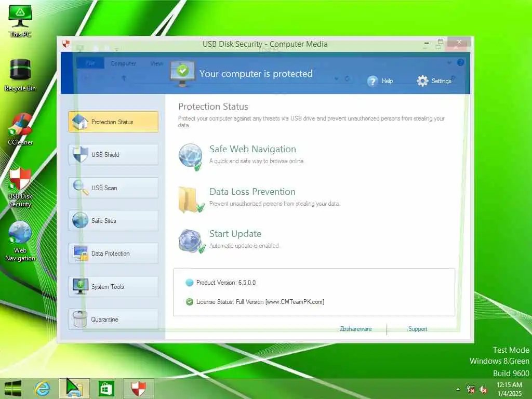Open the USB Shield section
The image size is (532, 399).
point(113,155)
